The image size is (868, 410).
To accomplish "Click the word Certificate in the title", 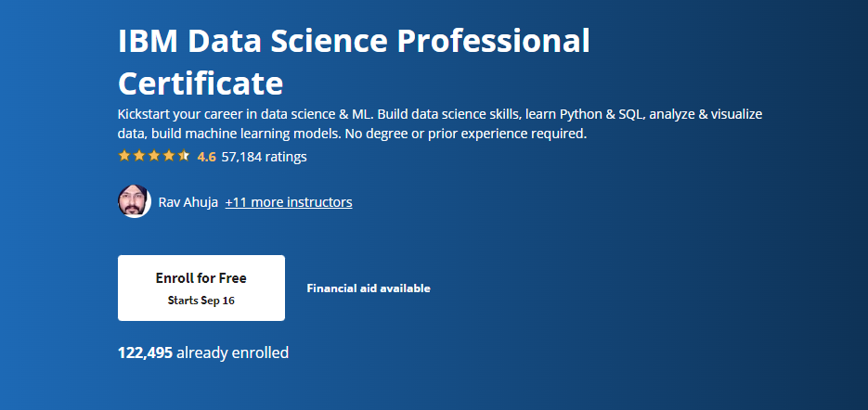I will tap(201, 83).
